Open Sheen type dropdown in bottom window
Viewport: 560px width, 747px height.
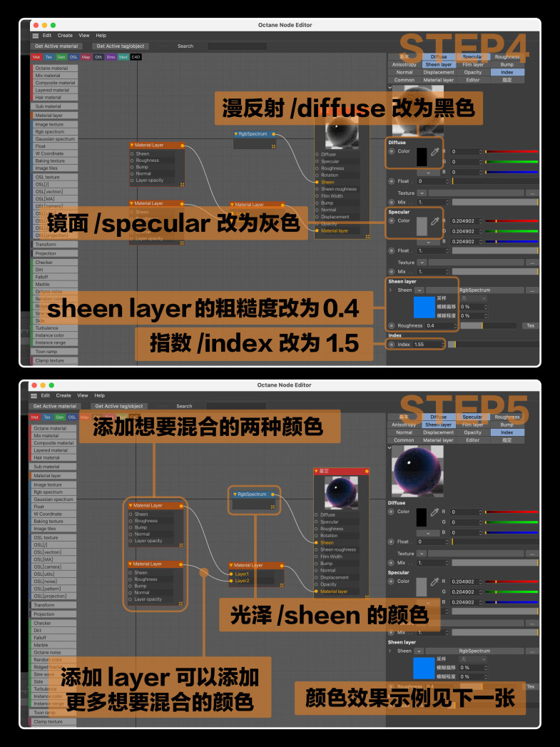(419, 651)
